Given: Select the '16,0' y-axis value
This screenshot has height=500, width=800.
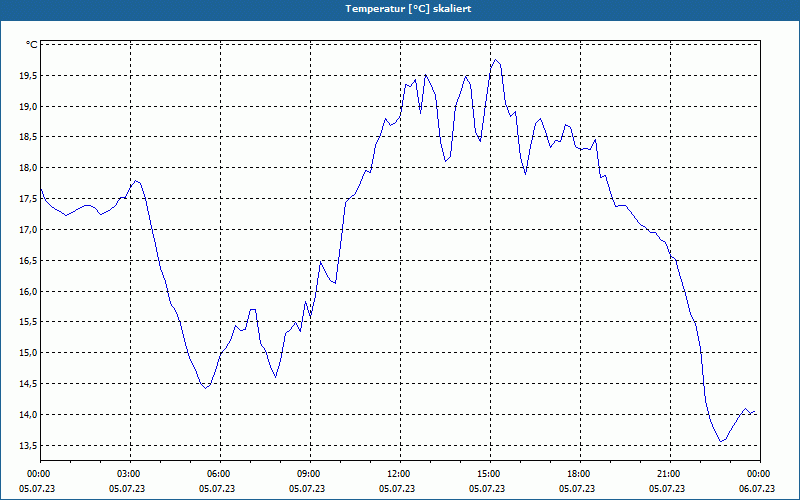Looking at the screenshot, I should pyautogui.click(x=28, y=291).
